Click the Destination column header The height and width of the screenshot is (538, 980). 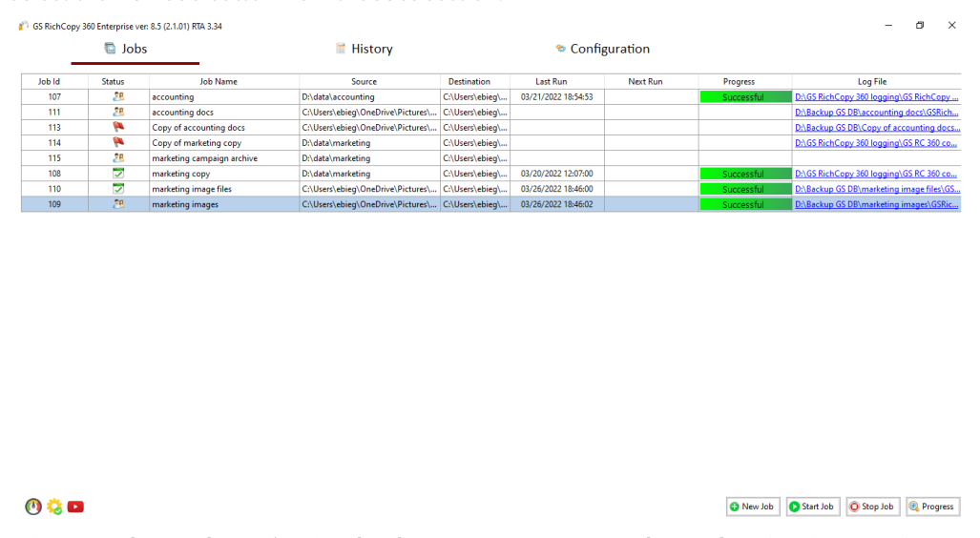[475, 81]
